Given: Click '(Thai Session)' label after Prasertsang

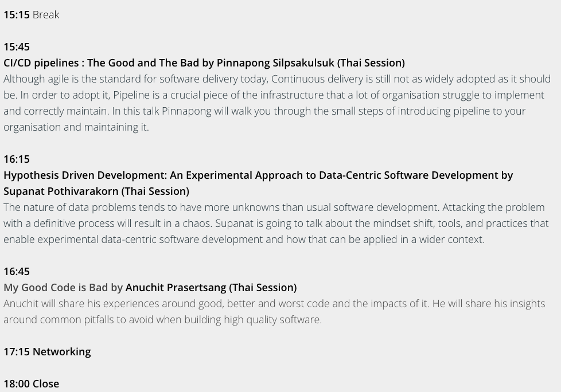Looking at the screenshot, I should click(x=263, y=288).
